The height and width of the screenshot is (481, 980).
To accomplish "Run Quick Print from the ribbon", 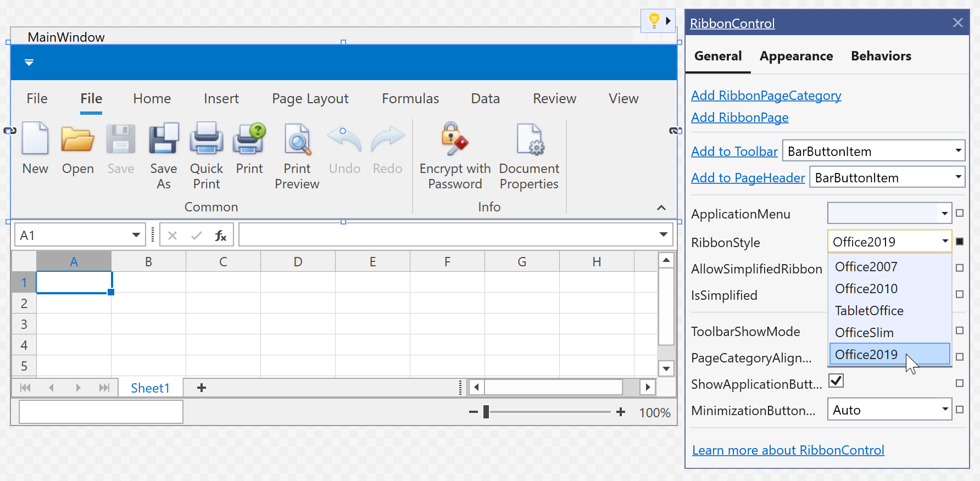I will tap(206, 139).
